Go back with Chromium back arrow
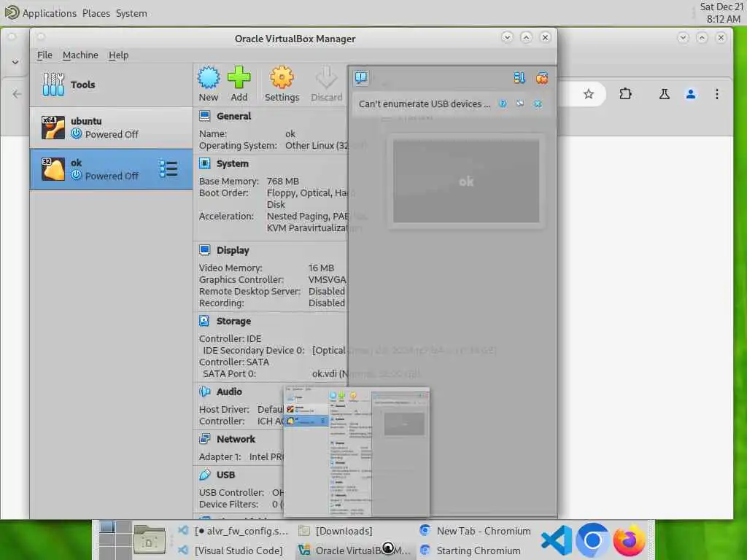747x560 pixels. [x=18, y=94]
